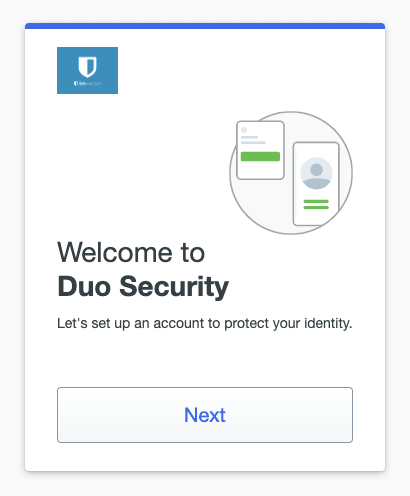
Task: Click the Next button
Action: 205,415
